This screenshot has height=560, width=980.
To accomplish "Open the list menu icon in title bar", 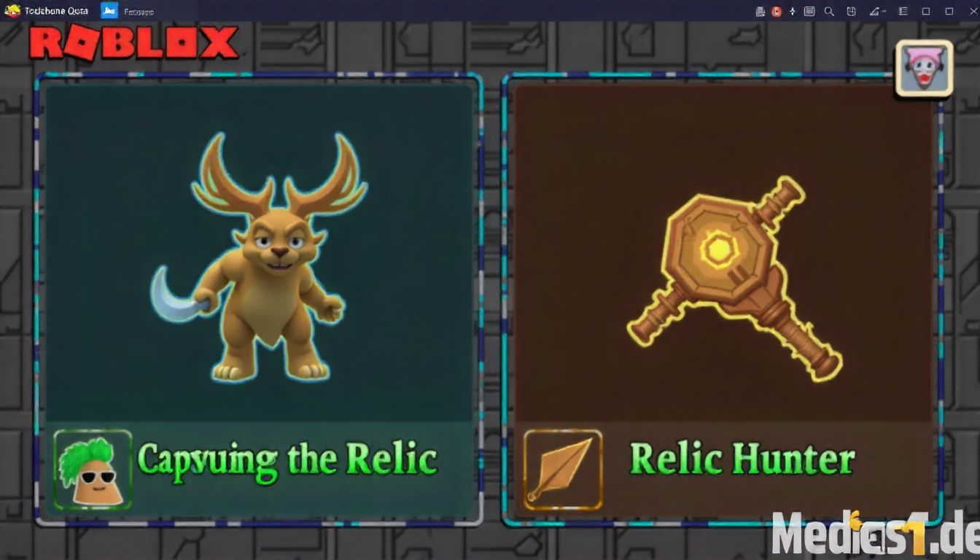I will pyautogui.click(x=903, y=11).
